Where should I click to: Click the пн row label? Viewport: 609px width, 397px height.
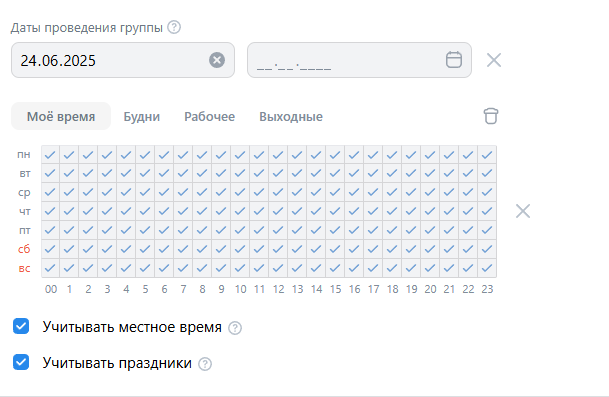[x=24, y=155]
